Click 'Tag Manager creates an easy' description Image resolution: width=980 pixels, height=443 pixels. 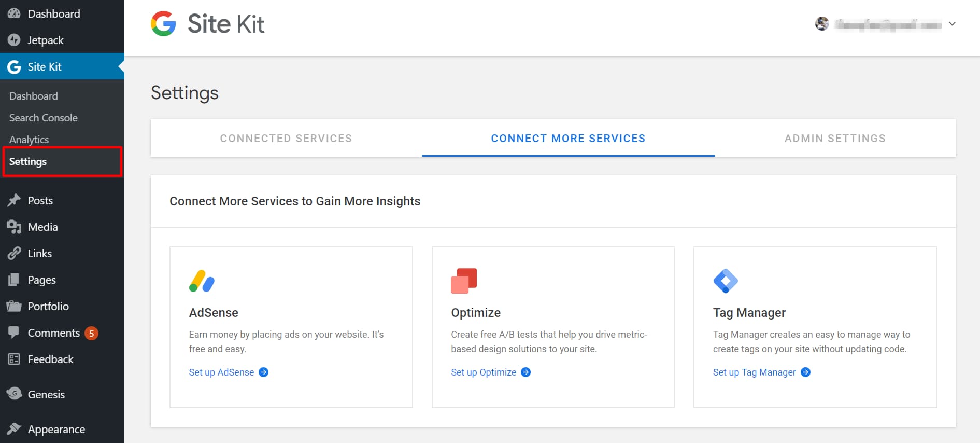[x=812, y=342]
